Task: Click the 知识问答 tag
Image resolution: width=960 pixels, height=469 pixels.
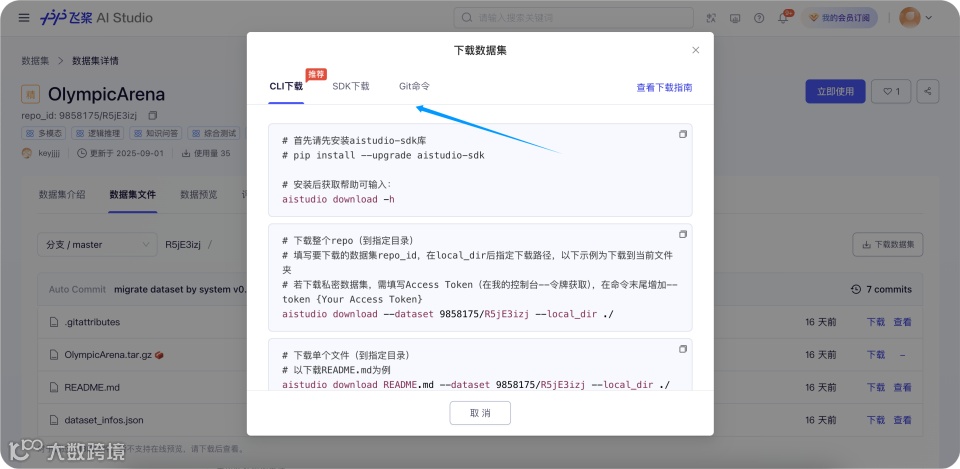Action: coord(156,133)
